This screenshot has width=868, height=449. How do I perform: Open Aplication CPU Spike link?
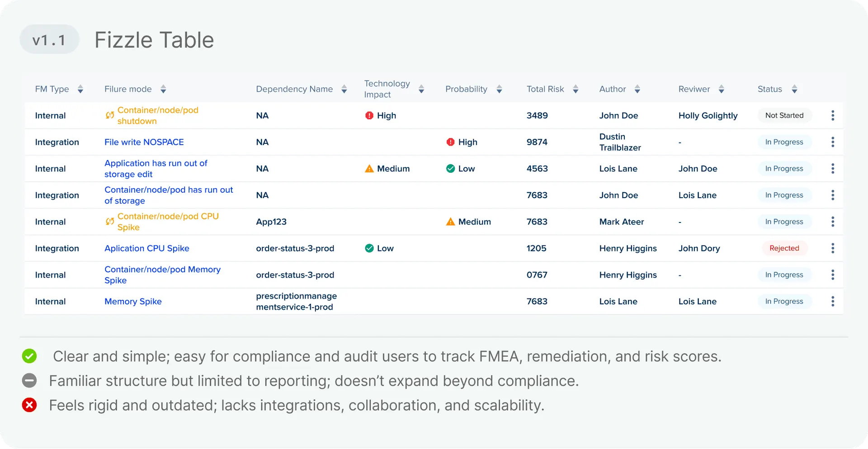(146, 248)
